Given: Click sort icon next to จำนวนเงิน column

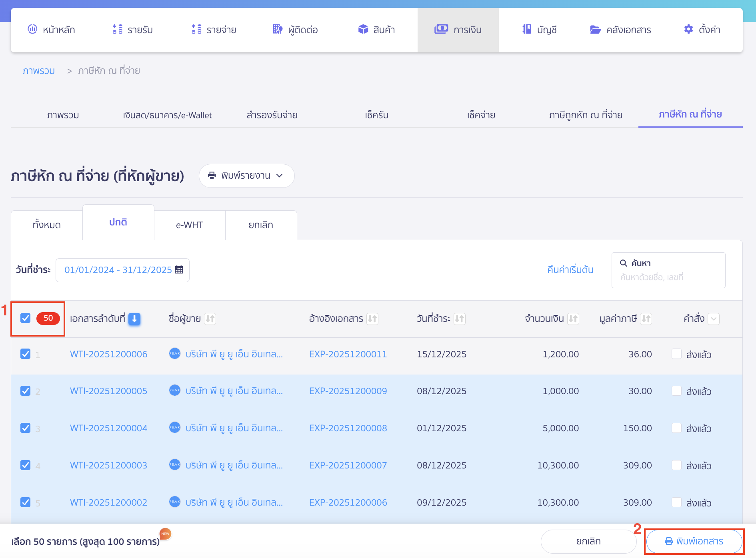Looking at the screenshot, I should coord(573,319).
